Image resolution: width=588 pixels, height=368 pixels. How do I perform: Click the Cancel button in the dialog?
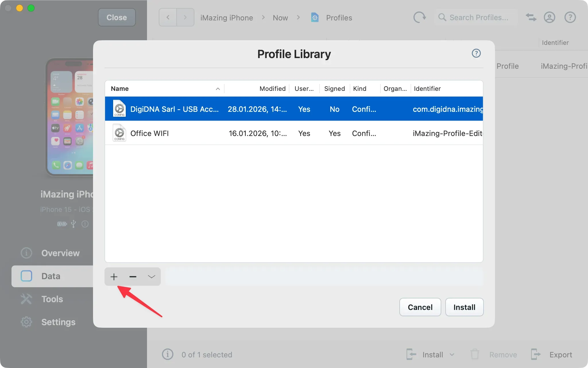click(x=420, y=307)
